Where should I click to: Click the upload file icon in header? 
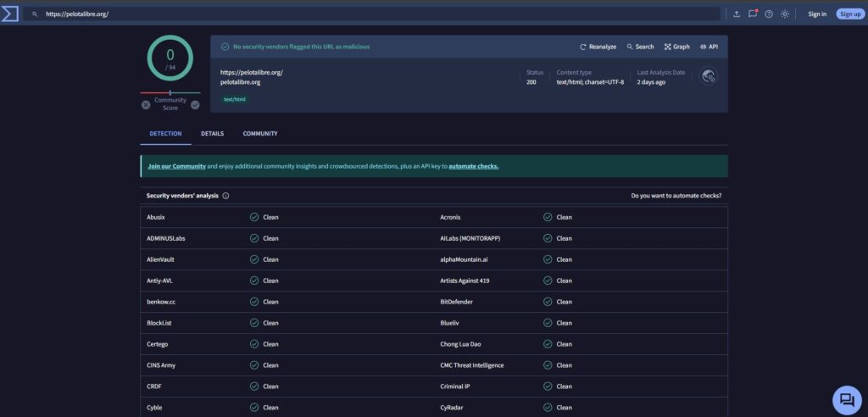(737, 14)
